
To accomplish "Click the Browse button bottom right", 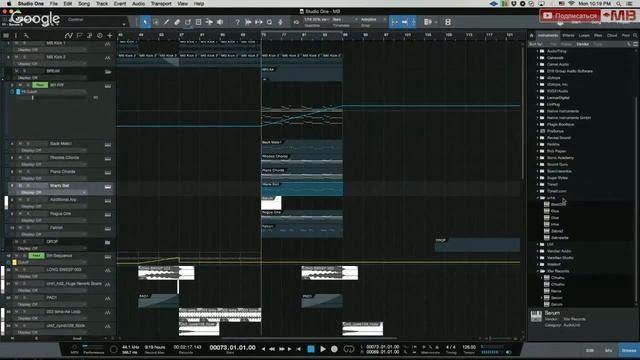I will 629,350.
